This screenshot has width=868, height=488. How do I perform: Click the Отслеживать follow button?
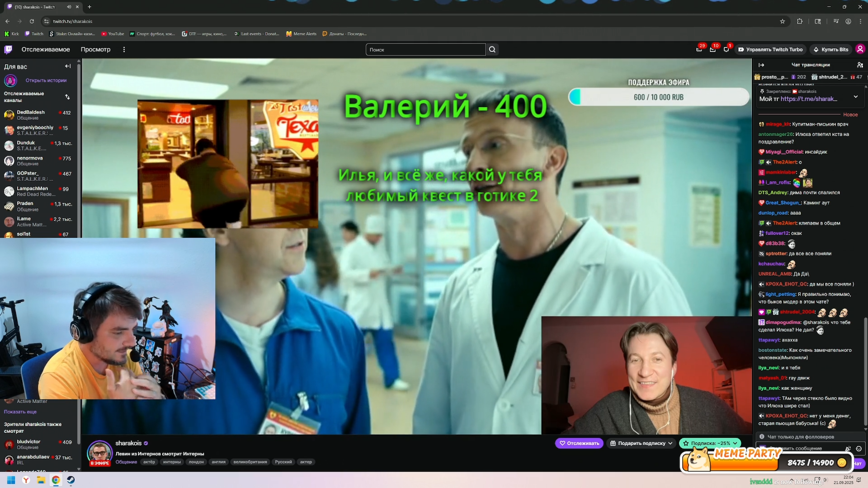coord(579,443)
